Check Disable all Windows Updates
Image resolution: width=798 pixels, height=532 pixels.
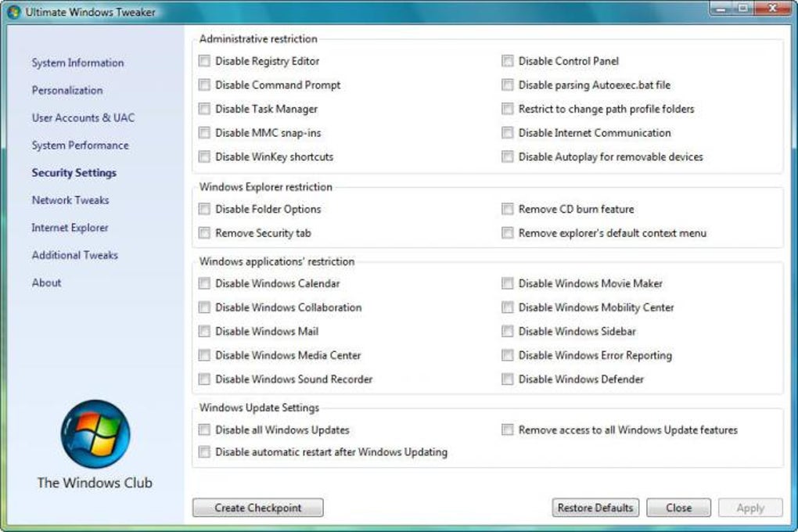(204, 430)
